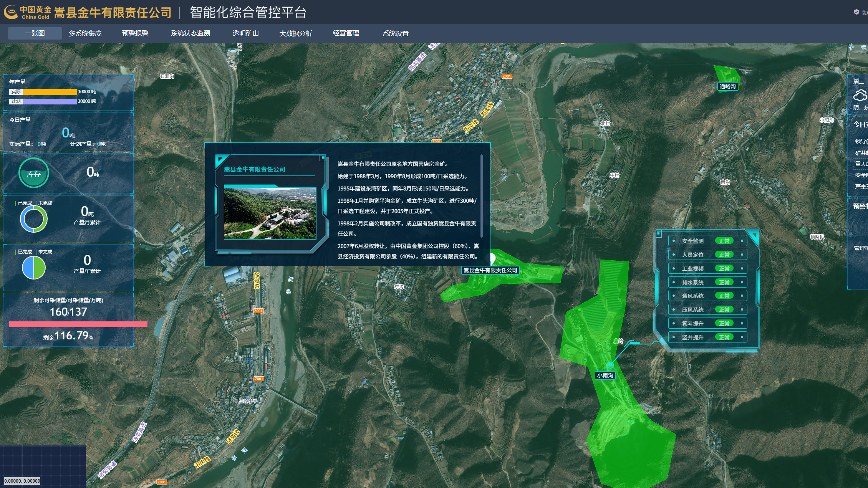Screen dimensions: 868x488
Task: Open the 多系统集成 menu
Action: (x=85, y=33)
